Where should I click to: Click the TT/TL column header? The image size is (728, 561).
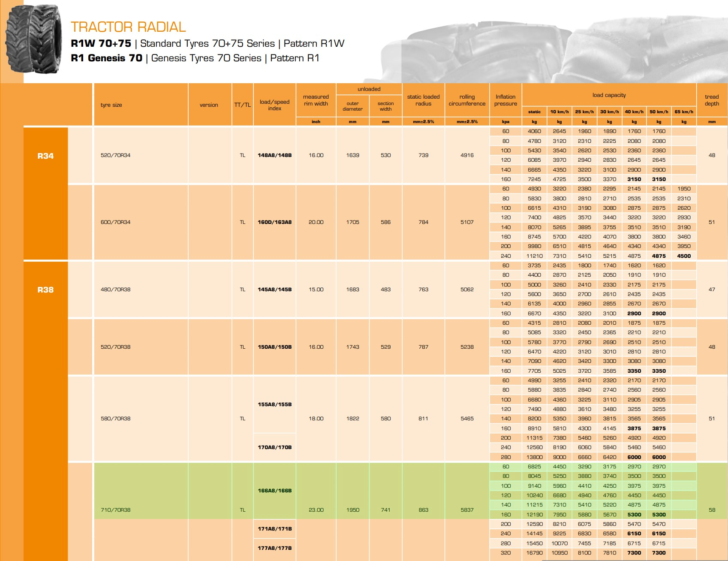click(243, 105)
